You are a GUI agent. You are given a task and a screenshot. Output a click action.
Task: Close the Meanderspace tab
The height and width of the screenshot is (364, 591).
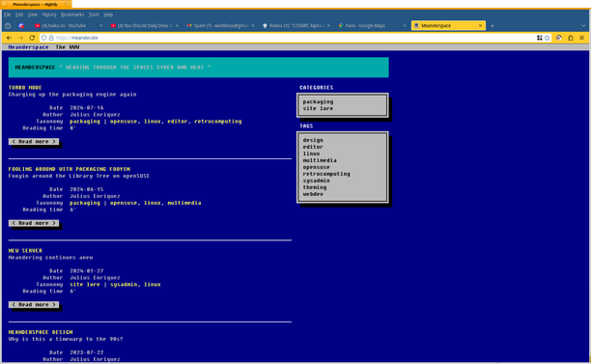click(480, 26)
